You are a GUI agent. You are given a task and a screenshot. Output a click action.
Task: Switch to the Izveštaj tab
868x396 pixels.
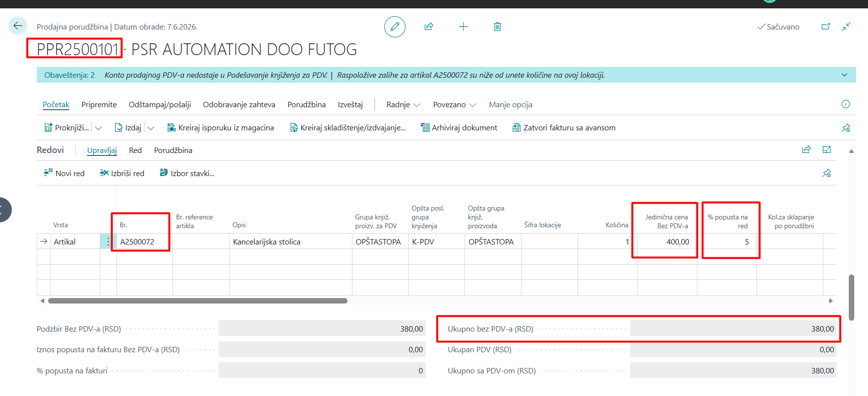coord(350,105)
